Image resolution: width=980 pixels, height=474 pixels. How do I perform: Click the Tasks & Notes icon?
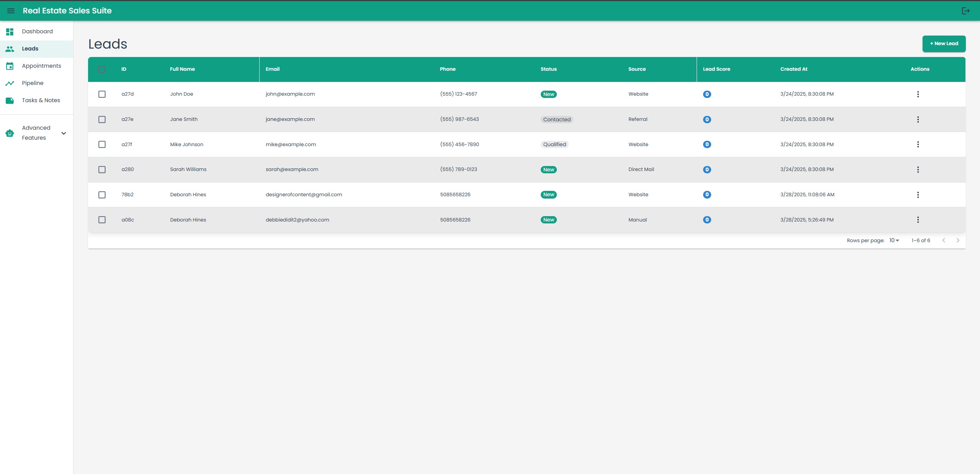10,101
